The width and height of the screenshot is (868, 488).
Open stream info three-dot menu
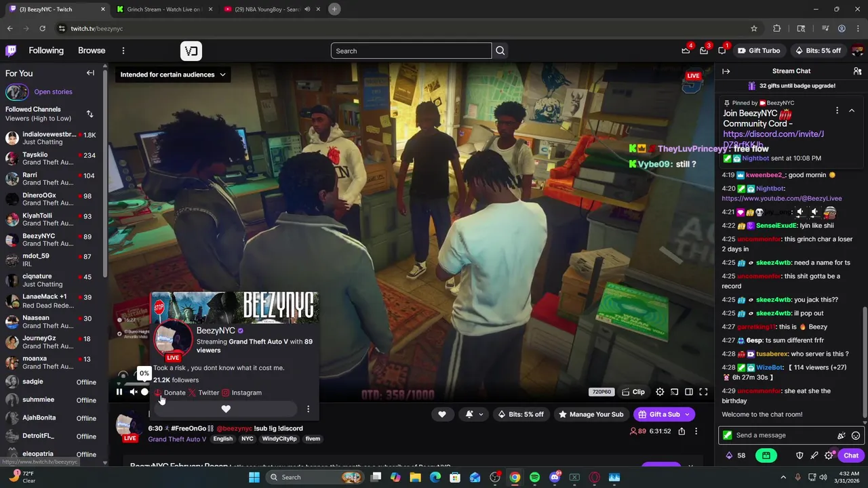[x=696, y=431]
